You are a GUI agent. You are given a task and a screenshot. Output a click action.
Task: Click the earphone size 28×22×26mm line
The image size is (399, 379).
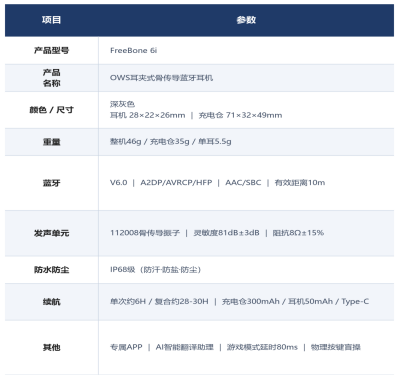point(148,115)
